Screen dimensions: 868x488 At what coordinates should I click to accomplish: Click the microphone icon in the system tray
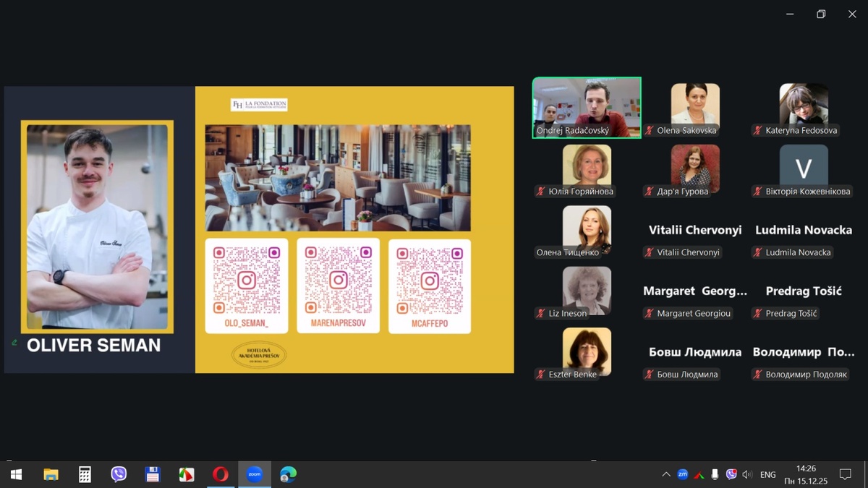tap(715, 474)
